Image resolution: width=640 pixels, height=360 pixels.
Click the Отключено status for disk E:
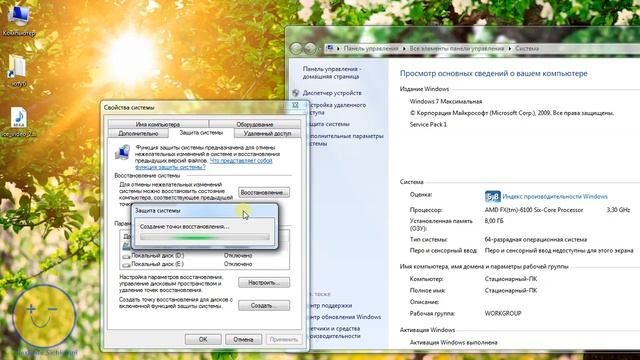tap(238, 264)
